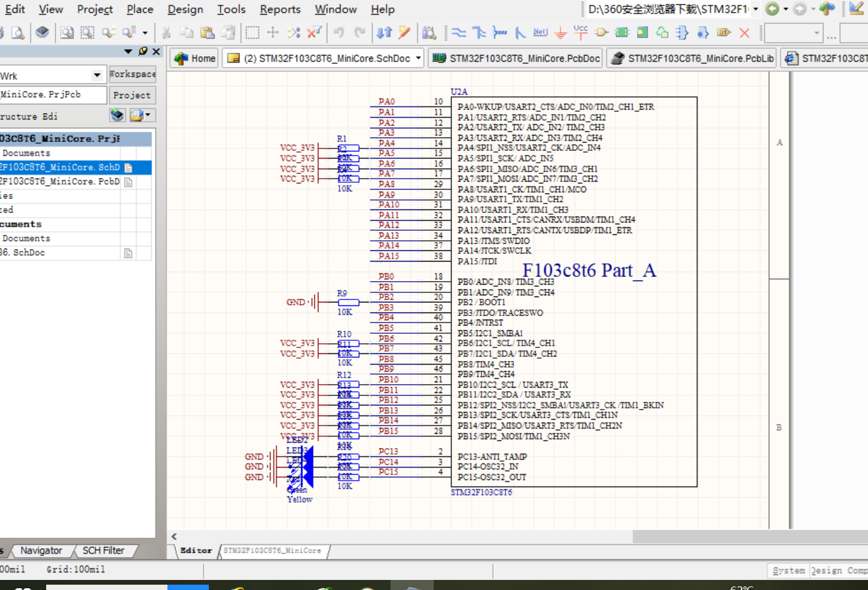Activate the Cross Probe pencil icon
This screenshot has height=590, width=868.
click(405, 33)
